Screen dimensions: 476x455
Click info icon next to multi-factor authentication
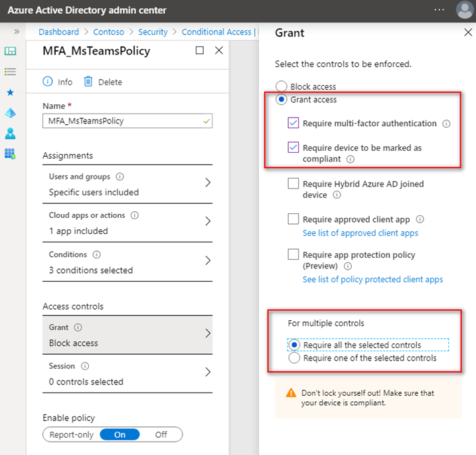coord(446,124)
